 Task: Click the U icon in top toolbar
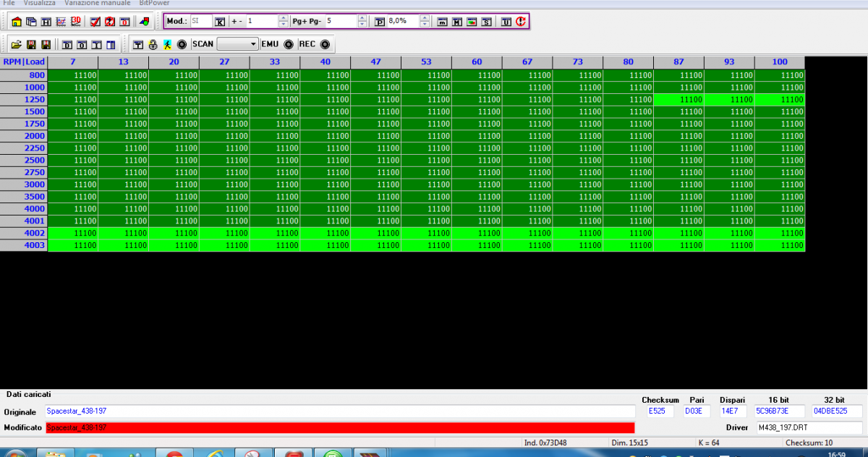506,22
